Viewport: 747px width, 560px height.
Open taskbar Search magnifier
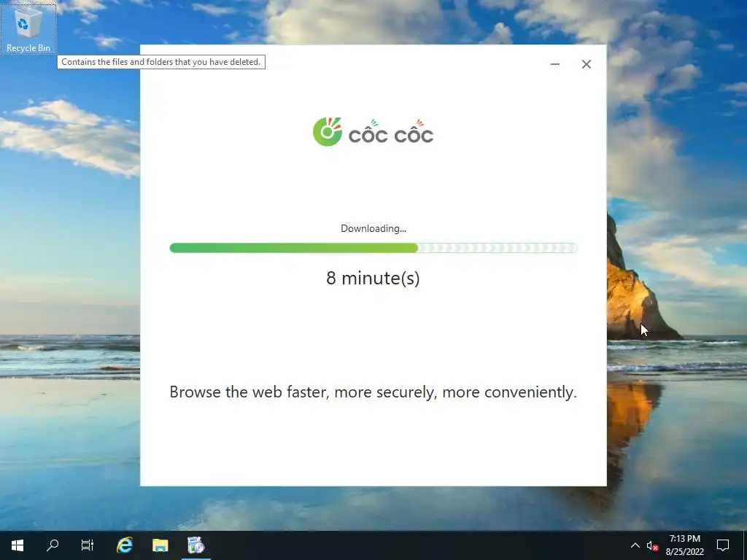[53, 545]
